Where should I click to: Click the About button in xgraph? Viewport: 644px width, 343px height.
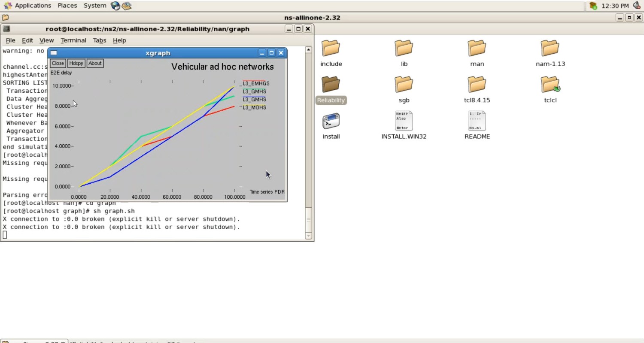[x=95, y=63]
